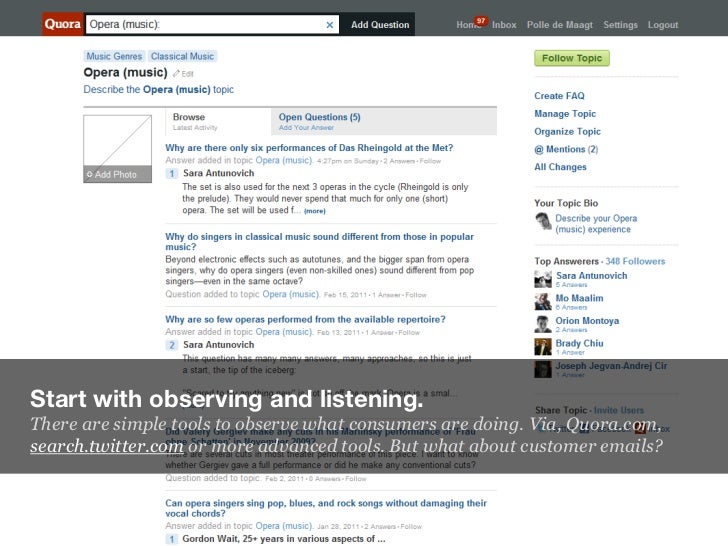Click Mo Maalim's avatar thumbnail
The image size is (728, 546).
pyautogui.click(x=543, y=301)
